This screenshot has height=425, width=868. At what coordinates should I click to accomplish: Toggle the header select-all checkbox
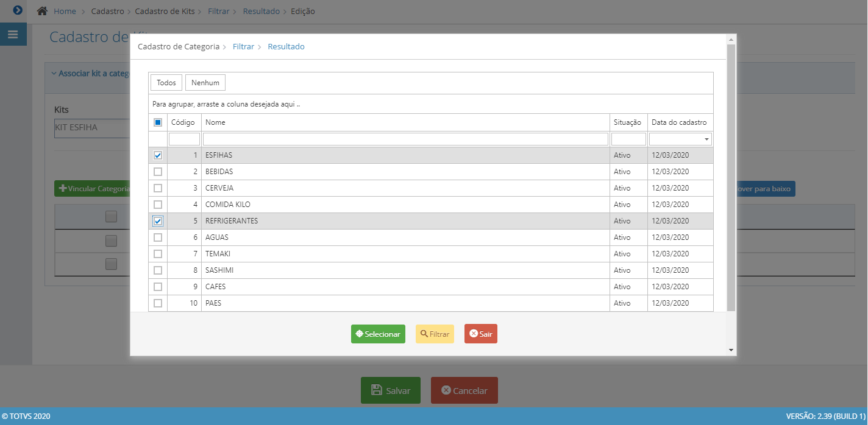click(x=158, y=122)
